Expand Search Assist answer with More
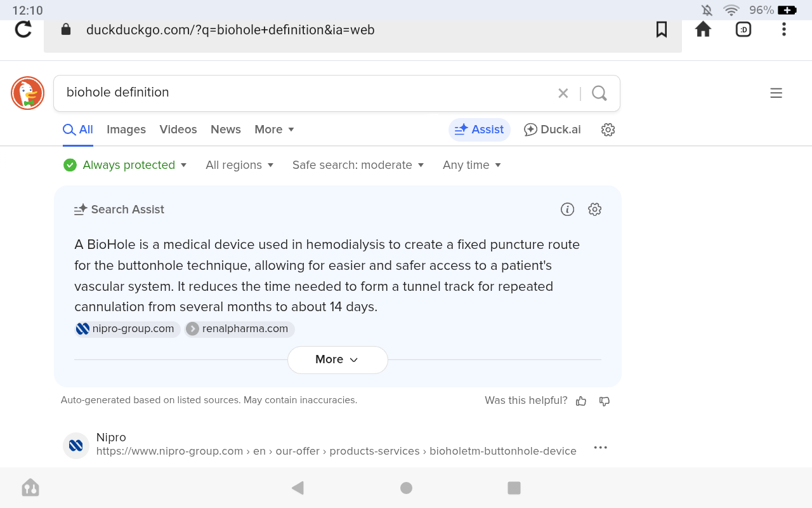The width and height of the screenshot is (812, 508). (337, 359)
